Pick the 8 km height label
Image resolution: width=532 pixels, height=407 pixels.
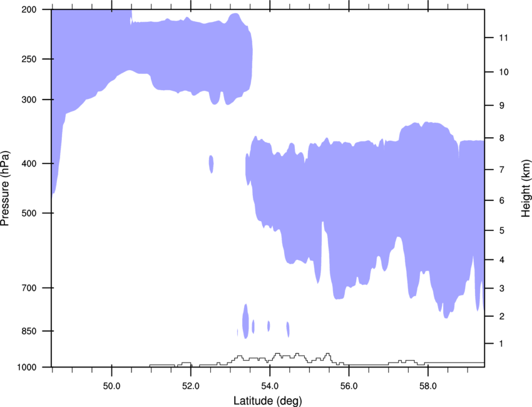(x=502, y=138)
